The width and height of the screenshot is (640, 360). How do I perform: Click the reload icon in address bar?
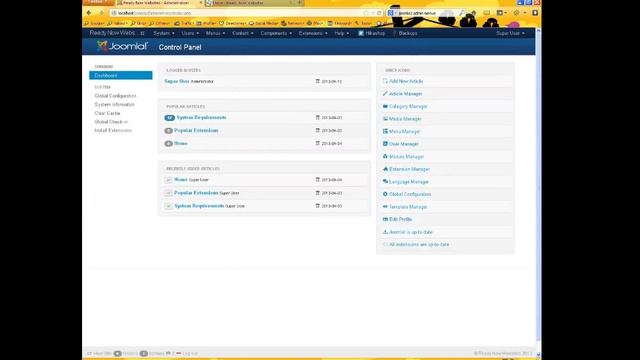click(379, 13)
